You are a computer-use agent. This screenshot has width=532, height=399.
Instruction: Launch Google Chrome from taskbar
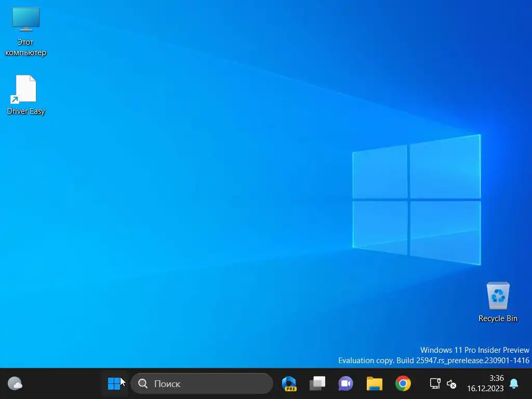click(403, 384)
